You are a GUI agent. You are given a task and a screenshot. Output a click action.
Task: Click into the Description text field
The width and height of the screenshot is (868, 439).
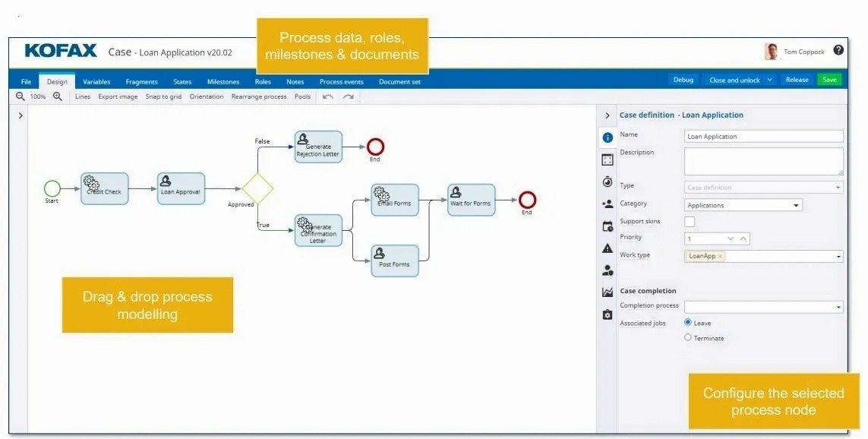[763, 161]
